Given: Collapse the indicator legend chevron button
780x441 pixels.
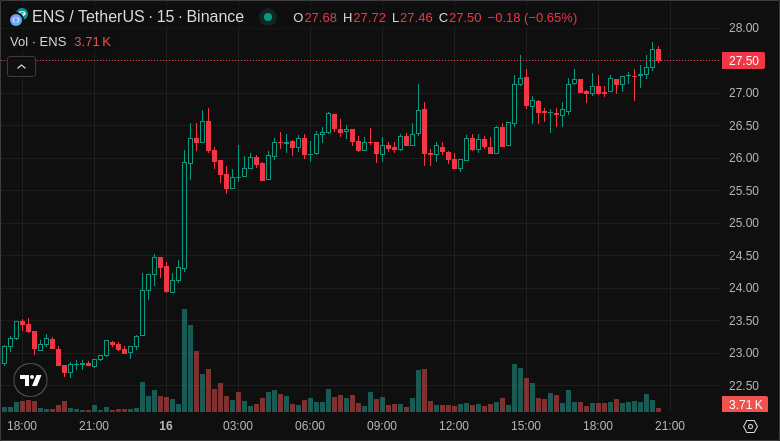Looking at the screenshot, I should coord(21,67).
